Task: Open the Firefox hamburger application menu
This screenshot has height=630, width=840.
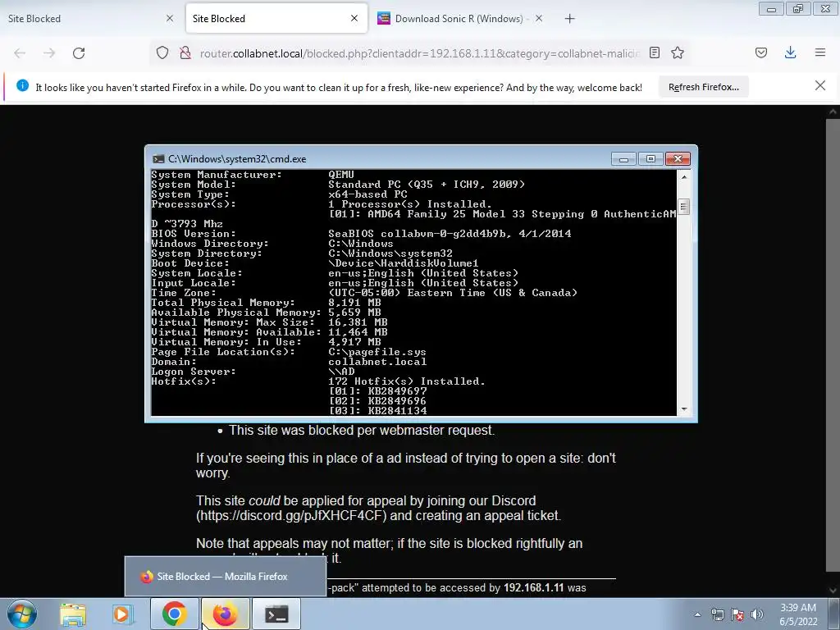Action: pos(820,52)
